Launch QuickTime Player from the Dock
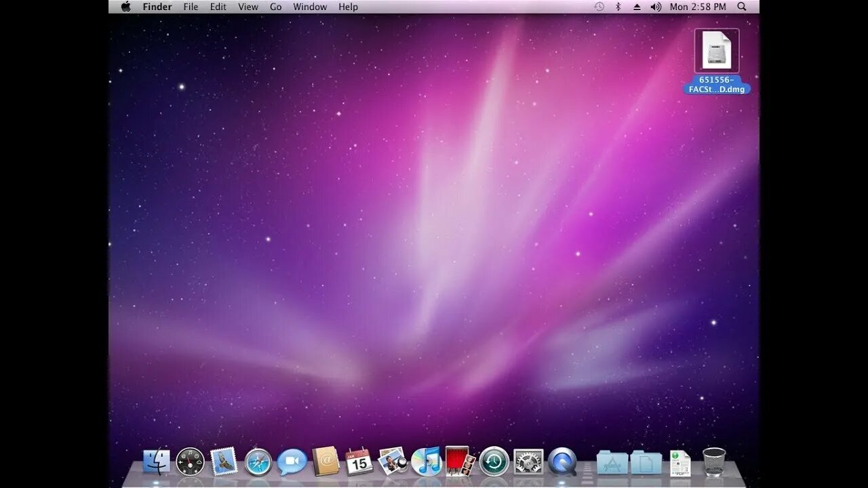The width and height of the screenshot is (868, 488). pyautogui.click(x=562, y=462)
